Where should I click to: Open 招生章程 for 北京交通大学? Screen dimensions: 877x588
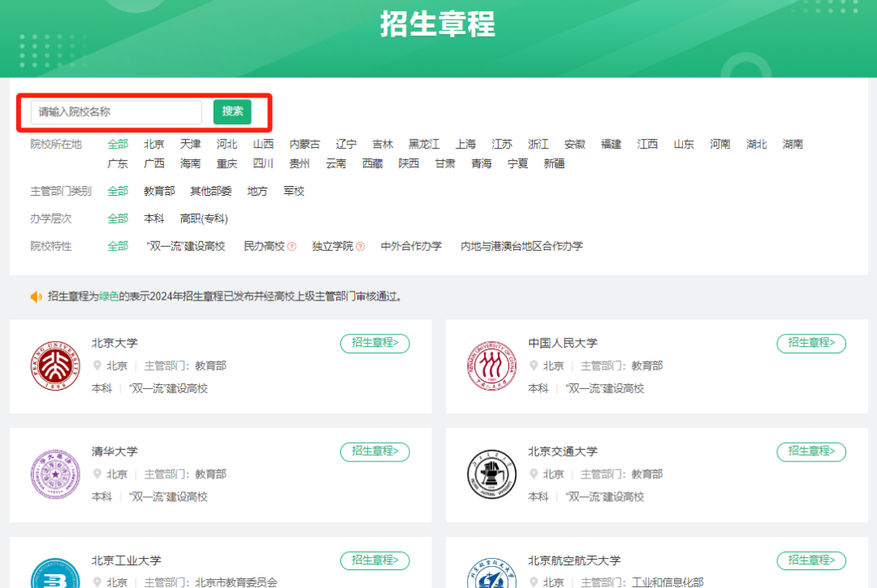click(x=811, y=452)
